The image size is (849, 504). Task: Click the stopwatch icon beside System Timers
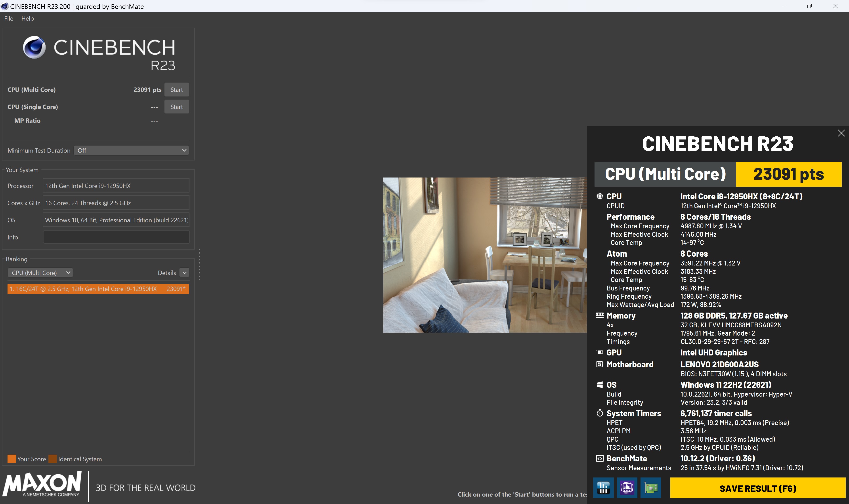click(600, 413)
